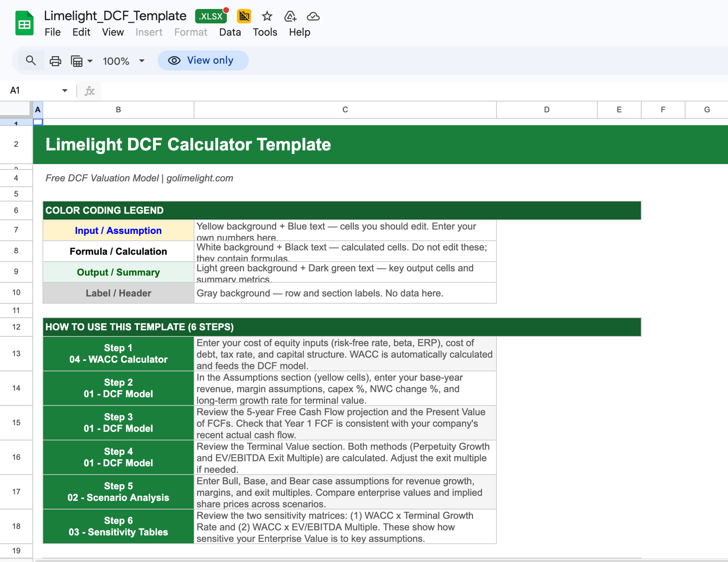Select the Step 1 WACC Calculator cell
The height and width of the screenshot is (562, 728).
[118, 353]
